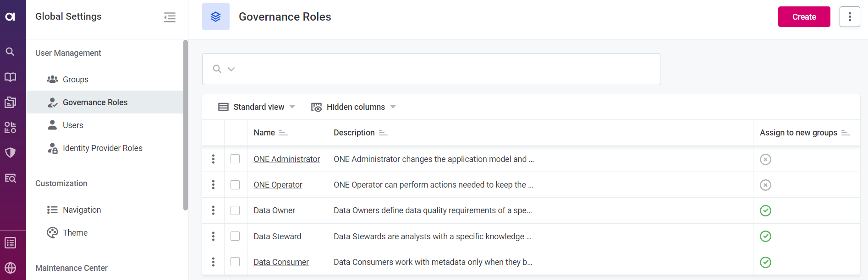Collapse the Global Settings sidebar panel
This screenshot has width=868, height=280.
pos(170,17)
